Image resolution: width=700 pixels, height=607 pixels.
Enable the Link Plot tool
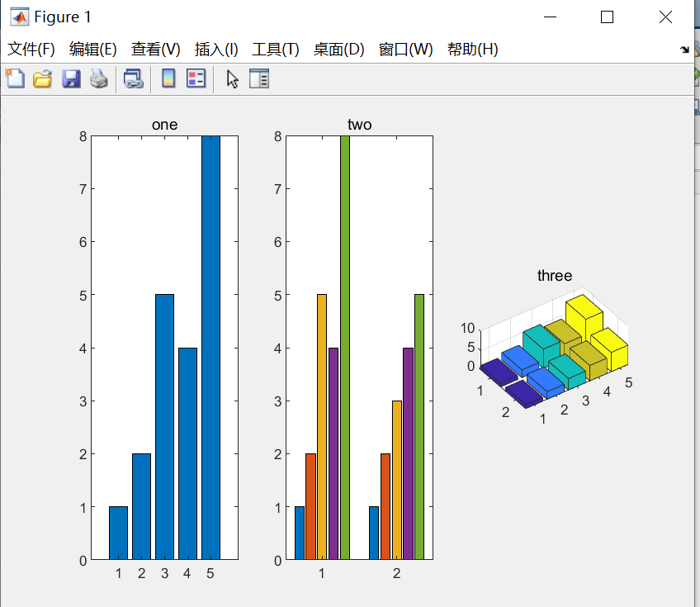click(x=133, y=78)
